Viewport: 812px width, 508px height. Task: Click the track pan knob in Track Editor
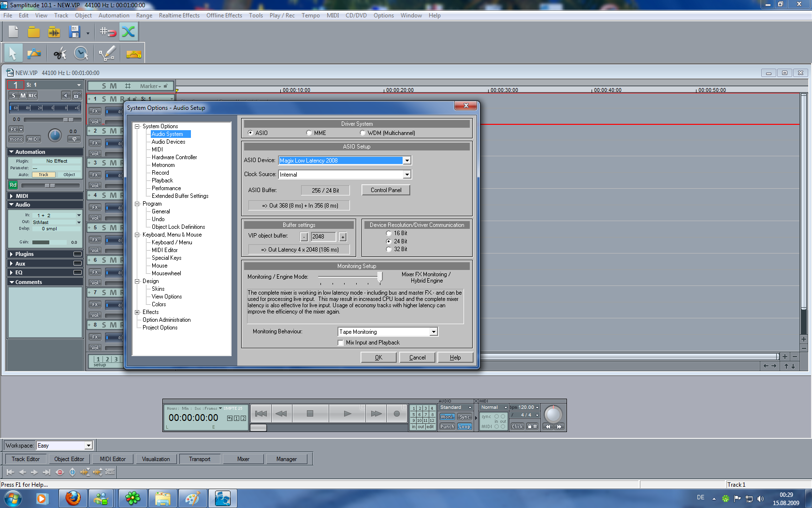pyautogui.click(x=55, y=135)
